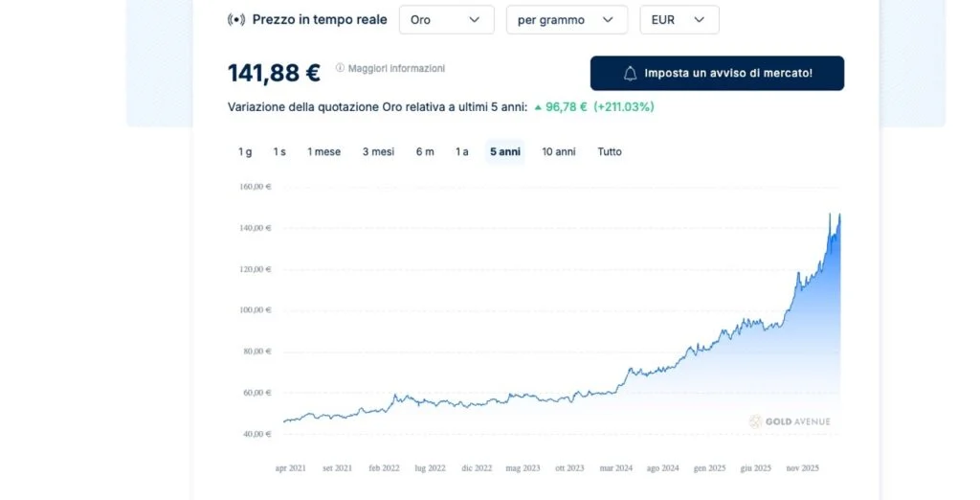
Task: Select the 1 a time range
Action: coord(462,152)
